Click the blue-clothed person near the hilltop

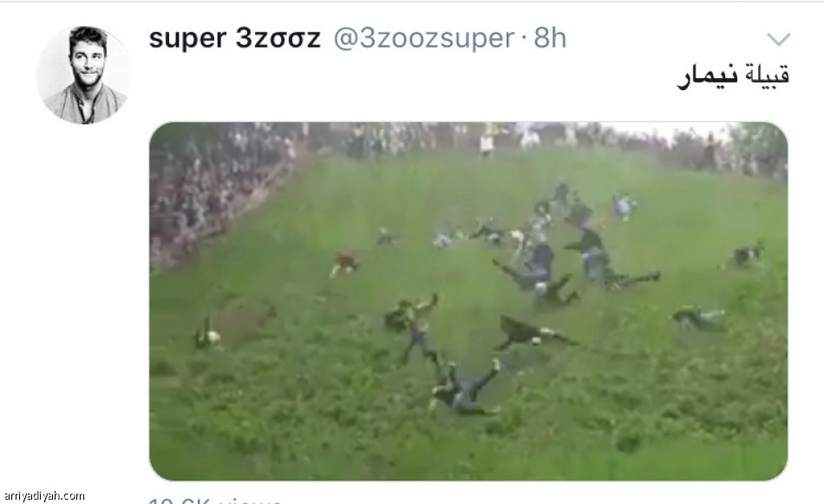click(624, 206)
